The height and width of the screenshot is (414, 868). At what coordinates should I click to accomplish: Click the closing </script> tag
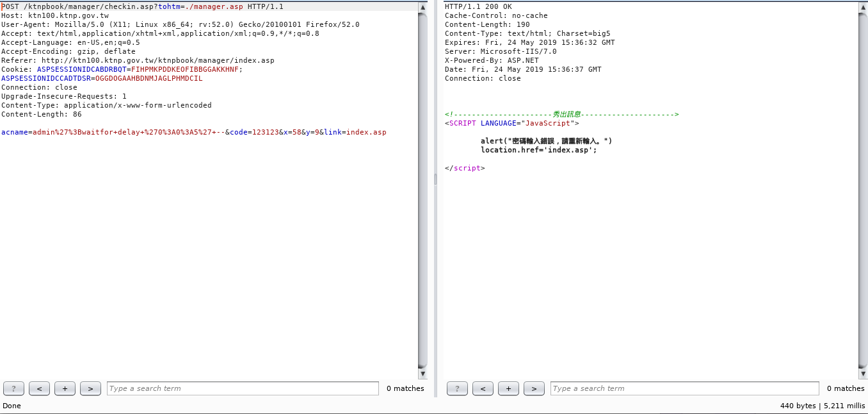pos(465,168)
